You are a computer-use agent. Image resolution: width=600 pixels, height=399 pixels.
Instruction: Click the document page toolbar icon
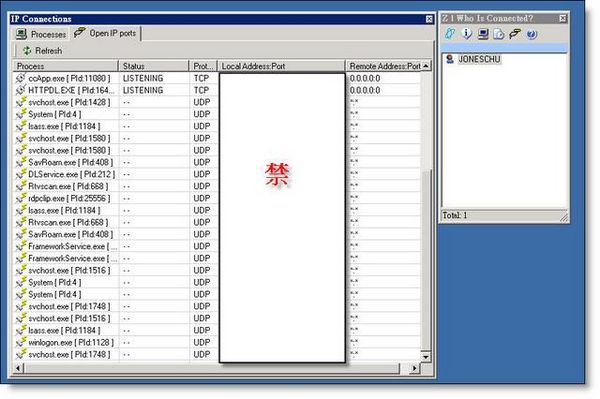tap(499, 34)
